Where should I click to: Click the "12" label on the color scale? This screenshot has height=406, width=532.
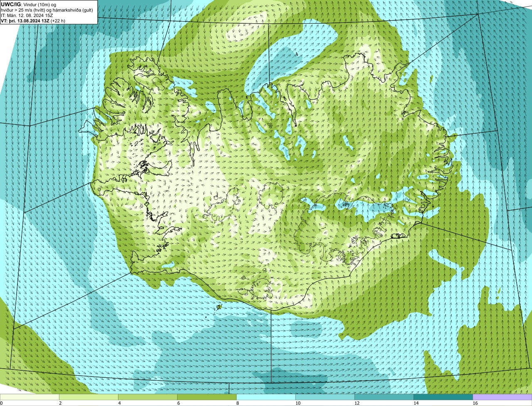click(x=357, y=403)
